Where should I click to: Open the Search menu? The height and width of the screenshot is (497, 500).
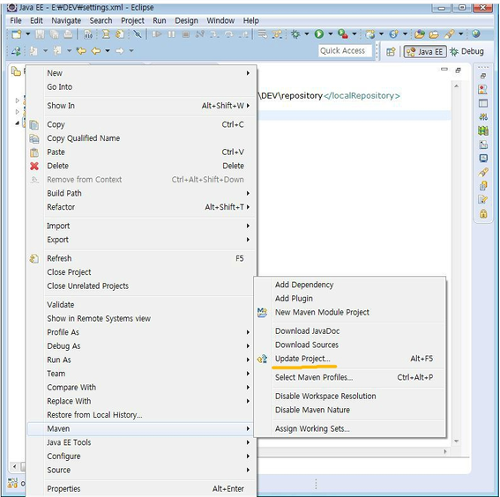click(101, 21)
